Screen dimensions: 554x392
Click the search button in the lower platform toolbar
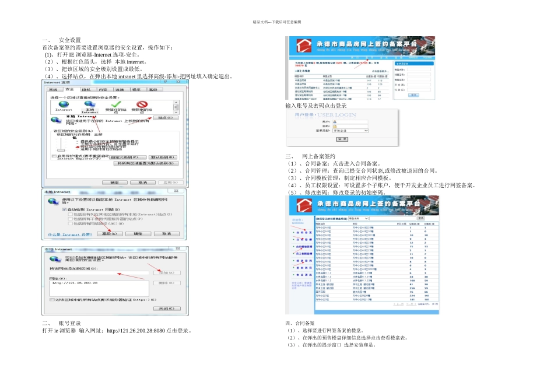(x=420, y=218)
